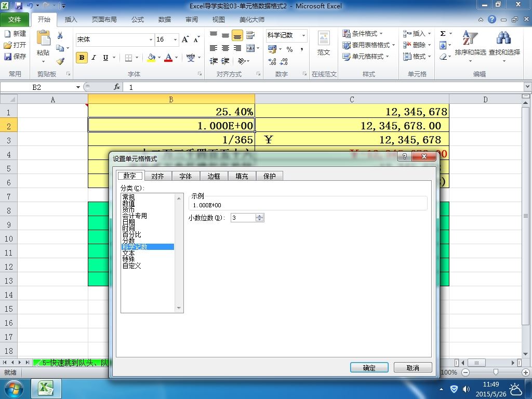This screenshot has width=532, height=399.
Task: Switch to the 保护 tab in the dialog
Action: click(x=270, y=176)
